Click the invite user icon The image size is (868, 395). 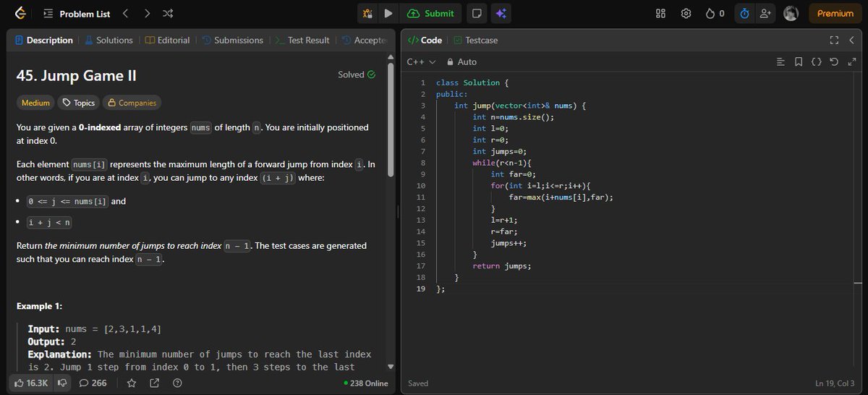click(765, 13)
